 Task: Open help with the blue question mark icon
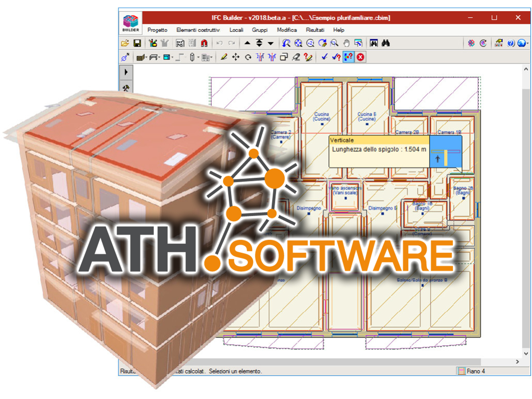[511, 43]
